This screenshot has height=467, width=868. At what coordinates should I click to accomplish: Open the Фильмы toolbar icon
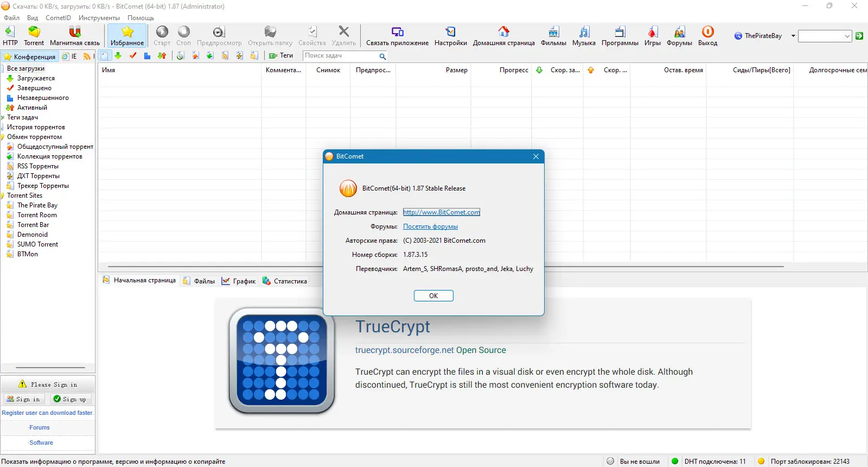553,36
